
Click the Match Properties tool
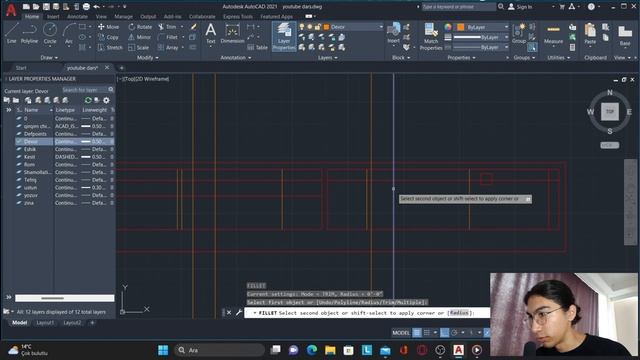(431, 37)
